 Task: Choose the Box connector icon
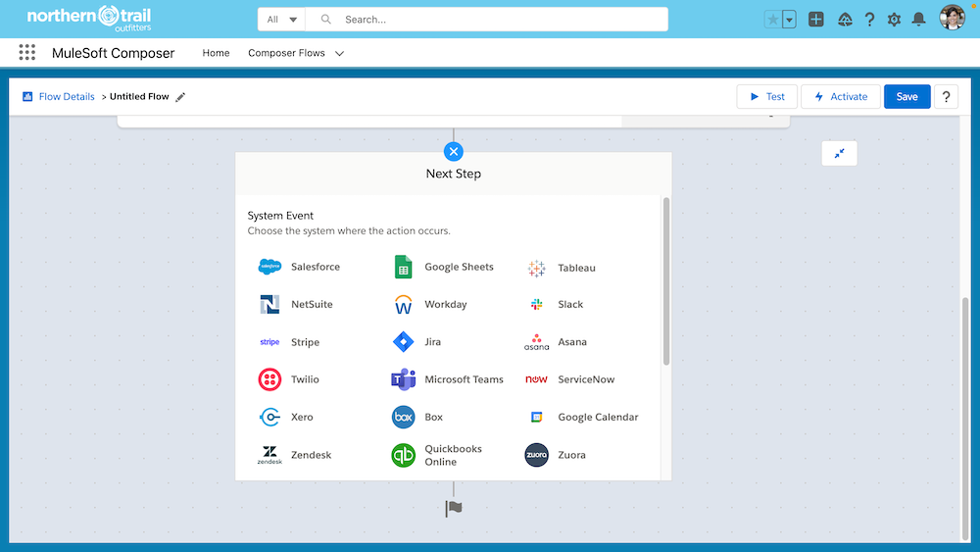coord(403,417)
